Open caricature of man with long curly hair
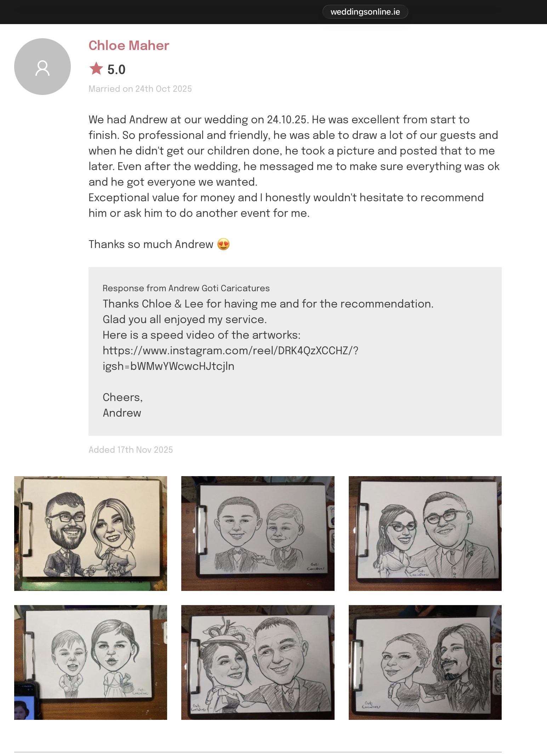 click(425, 662)
